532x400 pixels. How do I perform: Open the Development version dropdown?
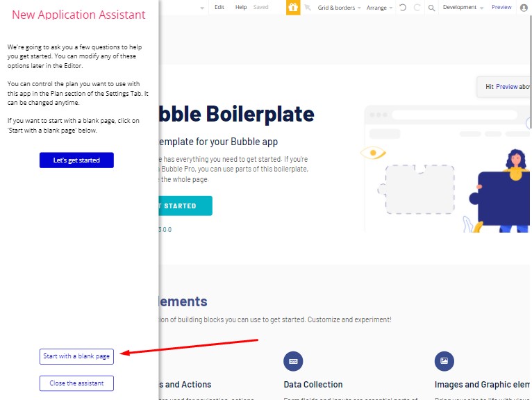(463, 8)
